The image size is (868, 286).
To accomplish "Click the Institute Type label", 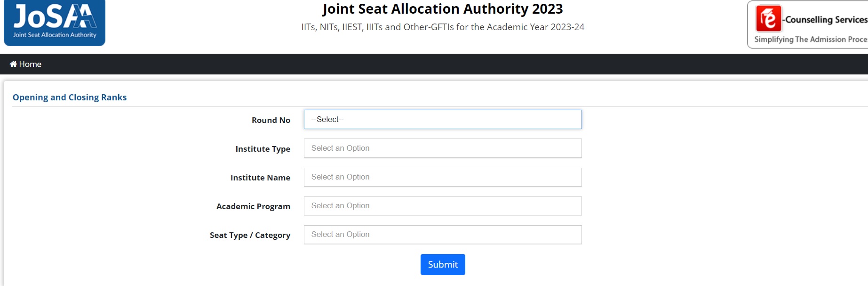I will click(263, 149).
